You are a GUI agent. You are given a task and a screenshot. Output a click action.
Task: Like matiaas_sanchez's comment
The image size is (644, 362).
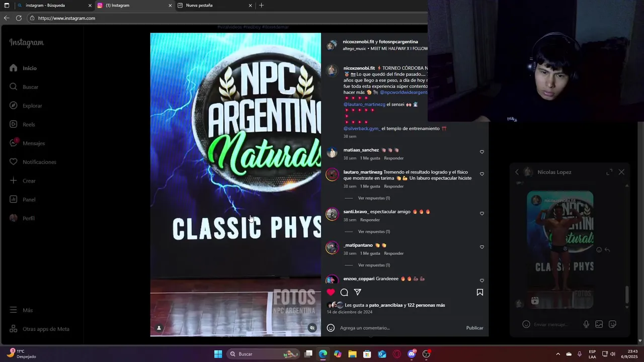482,152
